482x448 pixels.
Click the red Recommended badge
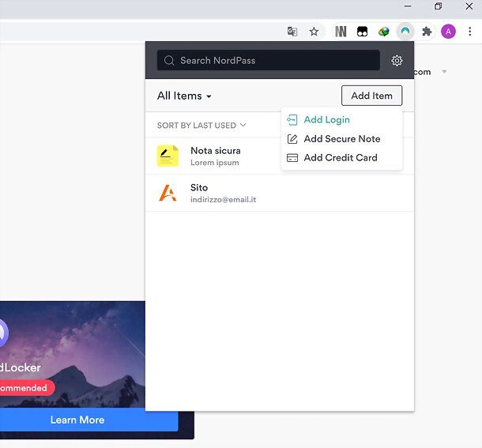[27, 388]
